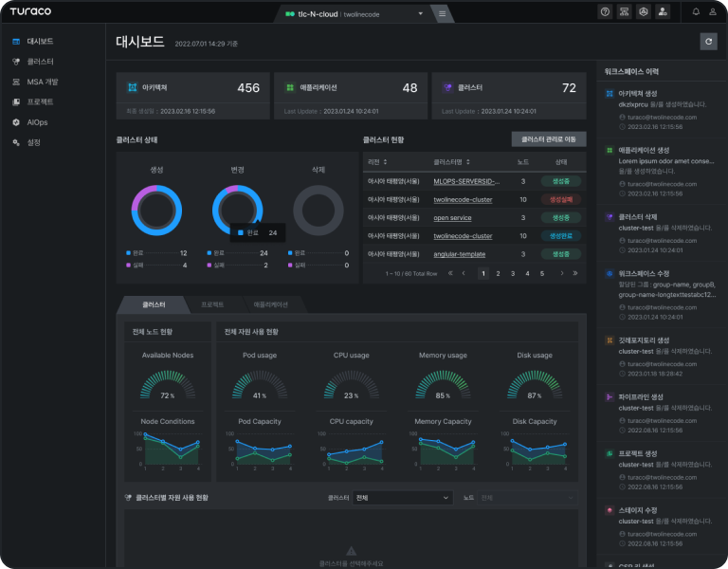Click the help question mark icon
Viewport: 728px width, 569px height.
tap(605, 13)
